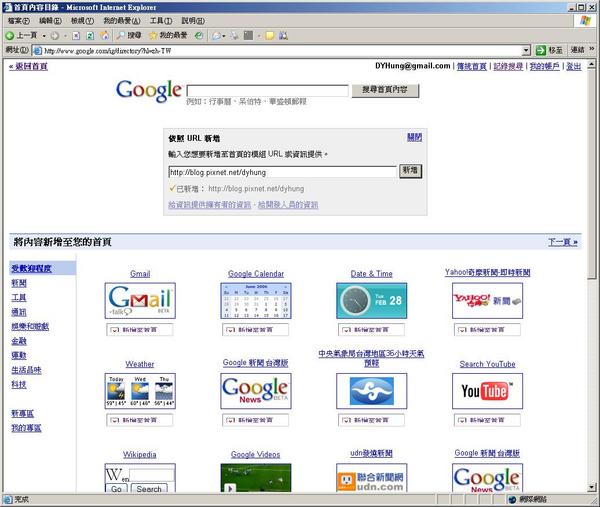This screenshot has width=600, height=507.
Task: Click the Mail envelope toolbar icon
Action: [216, 36]
